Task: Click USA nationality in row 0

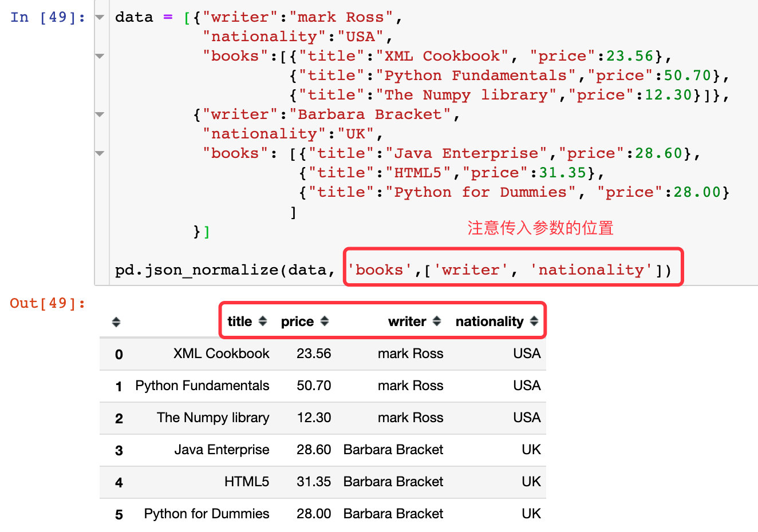Action: [x=527, y=354]
